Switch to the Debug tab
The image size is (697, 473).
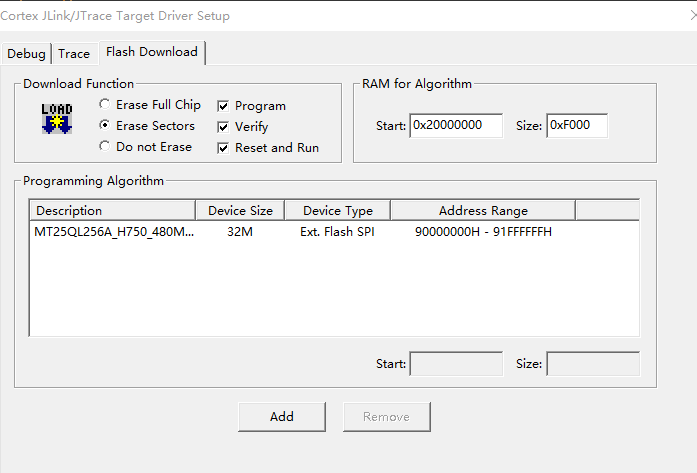click(26, 54)
